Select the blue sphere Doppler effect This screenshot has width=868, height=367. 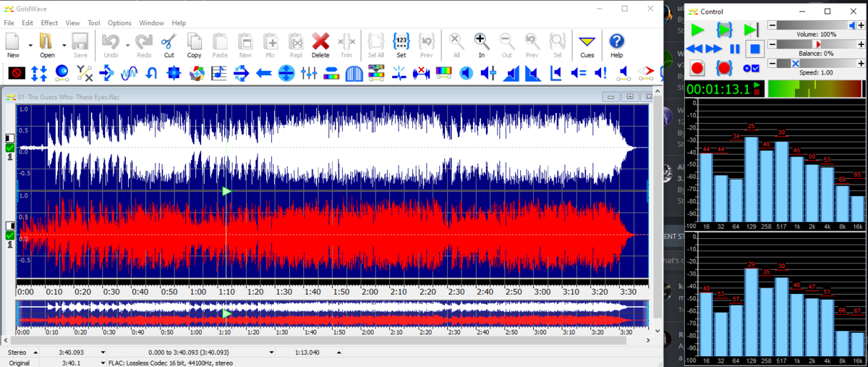pos(61,73)
